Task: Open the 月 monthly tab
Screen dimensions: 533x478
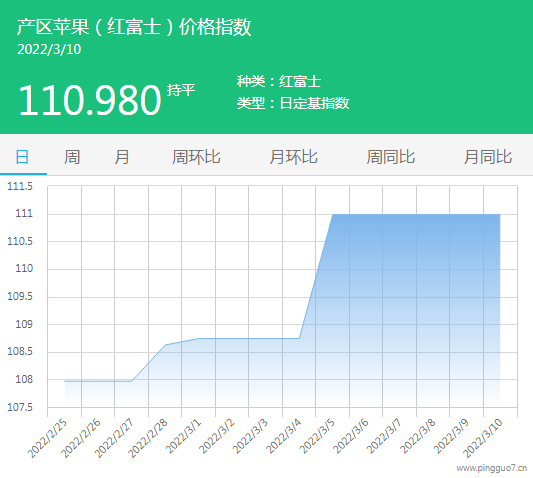Action: [x=122, y=157]
